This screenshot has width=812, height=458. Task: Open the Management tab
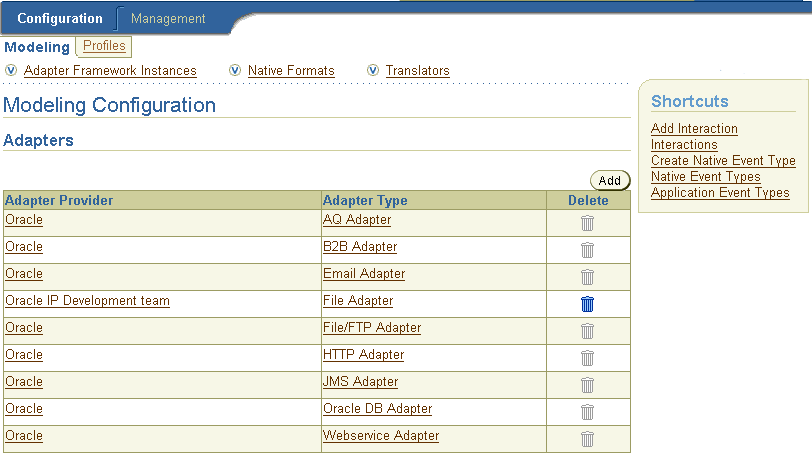(168, 19)
